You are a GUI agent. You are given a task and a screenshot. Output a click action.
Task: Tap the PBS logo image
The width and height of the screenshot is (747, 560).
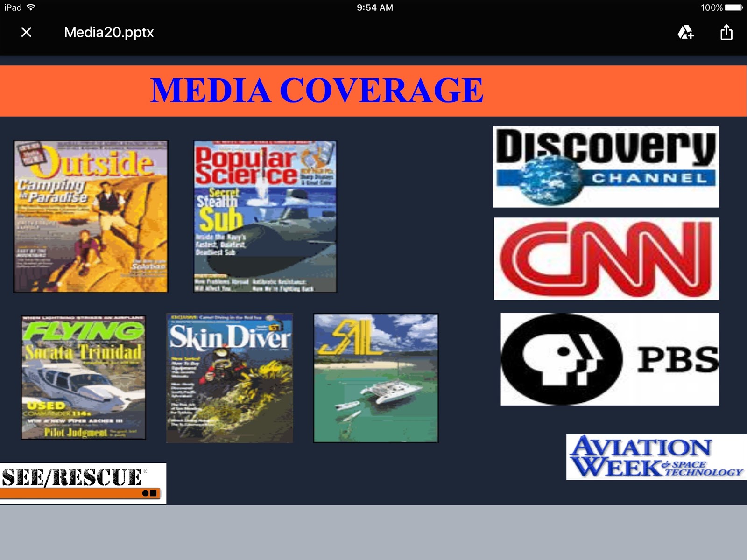[x=610, y=359]
